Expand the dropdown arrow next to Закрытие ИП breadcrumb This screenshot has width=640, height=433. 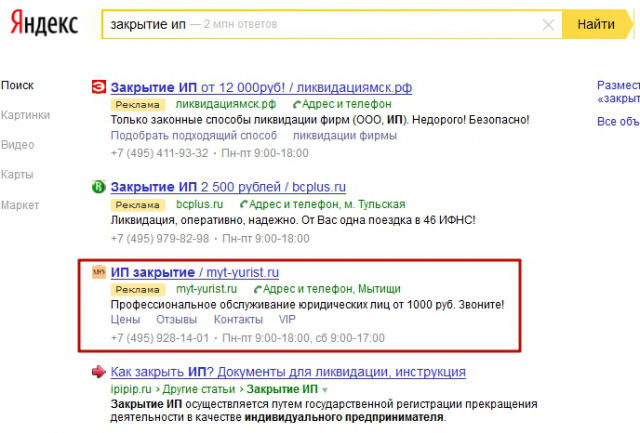pyautogui.click(x=325, y=390)
